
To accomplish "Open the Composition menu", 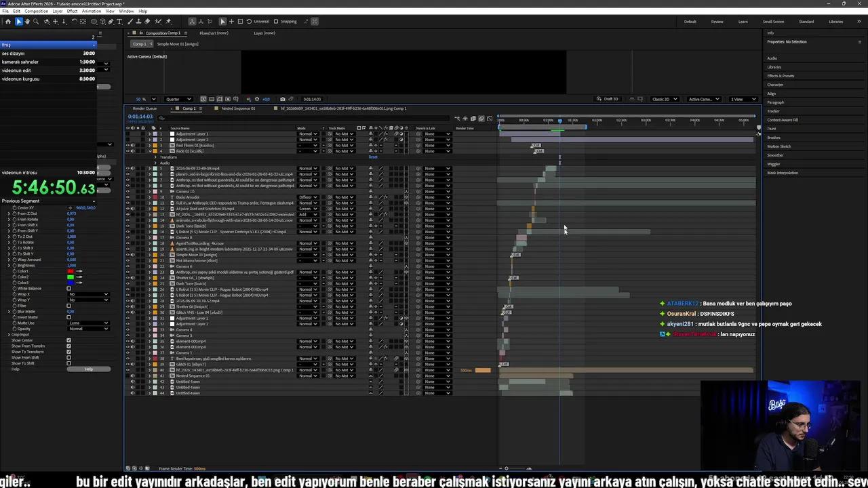I will point(37,12).
